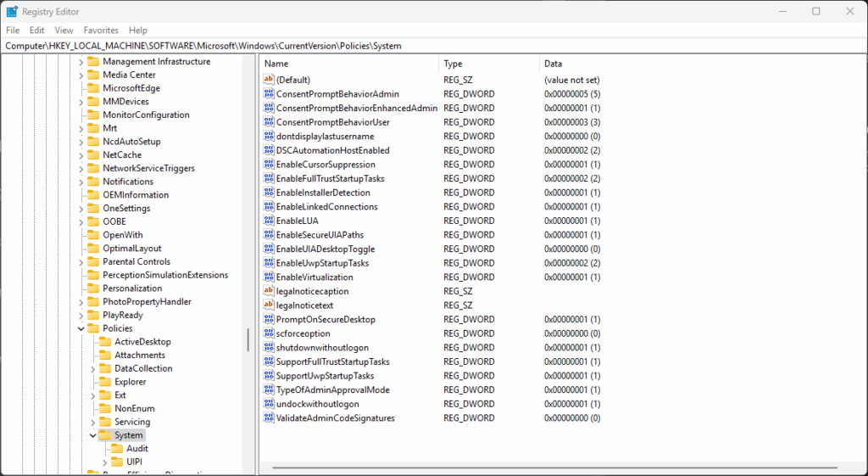This screenshot has width=868, height=476.
Task: Expand the DataCollection key
Action: click(93, 368)
